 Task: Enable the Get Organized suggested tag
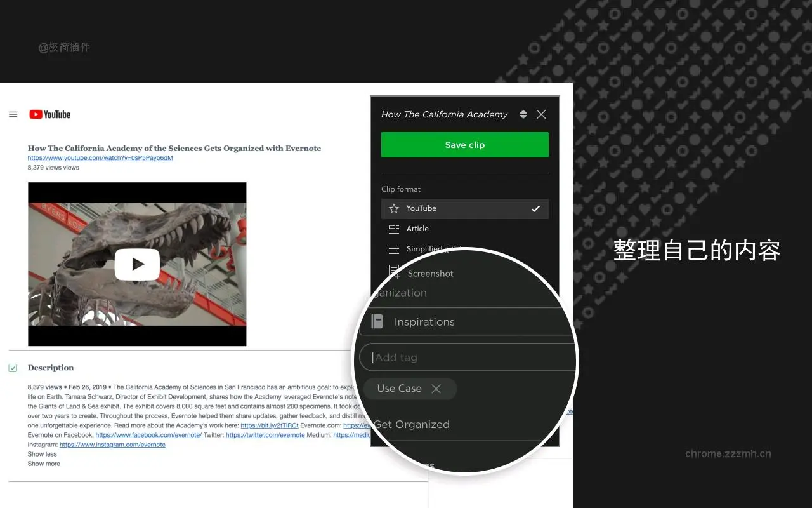click(x=412, y=424)
